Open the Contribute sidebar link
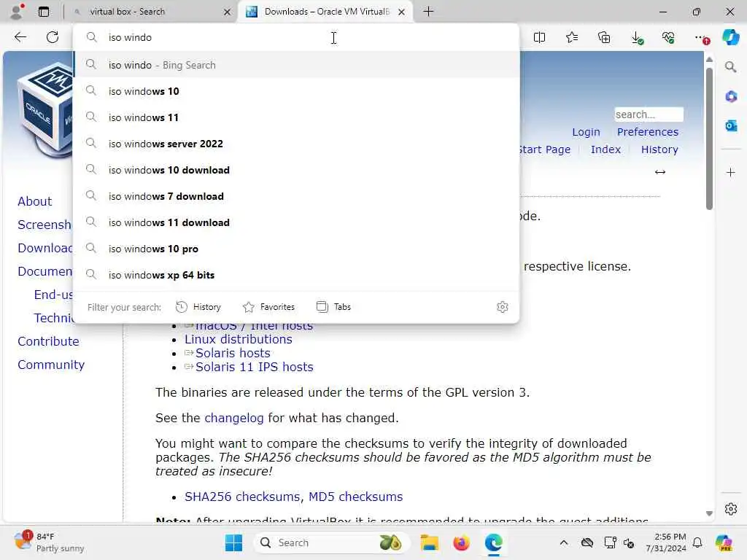This screenshot has width=747, height=560. (48, 341)
